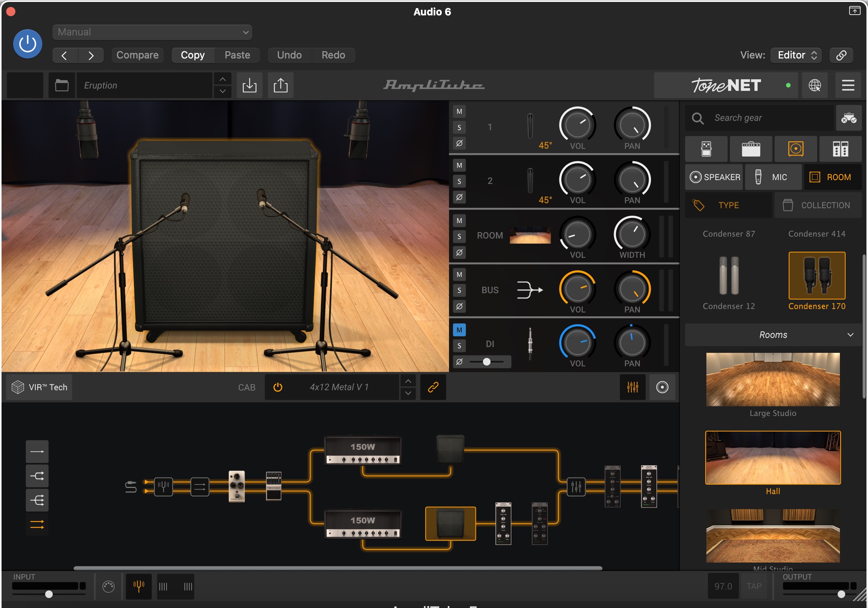Viewport: 868px width, 608px height.
Task: Switch to the ROOM tab
Action: pyautogui.click(x=833, y=177)
